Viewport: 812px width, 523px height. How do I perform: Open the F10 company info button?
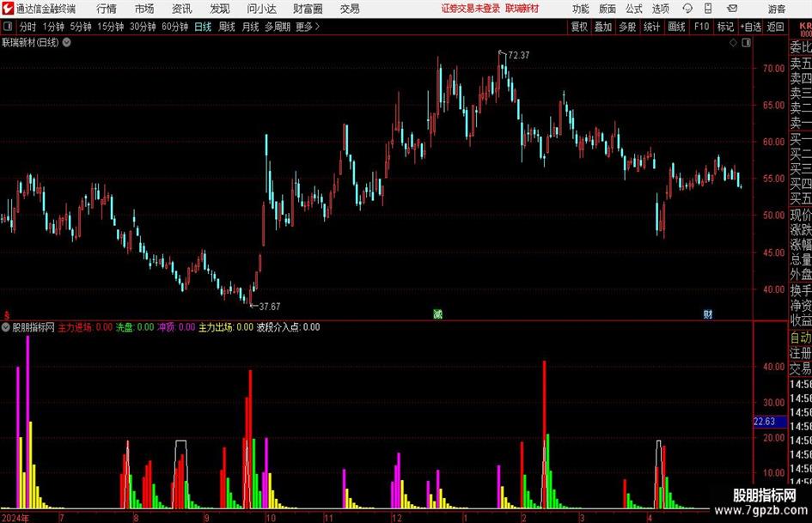click(x=701, y=27)
